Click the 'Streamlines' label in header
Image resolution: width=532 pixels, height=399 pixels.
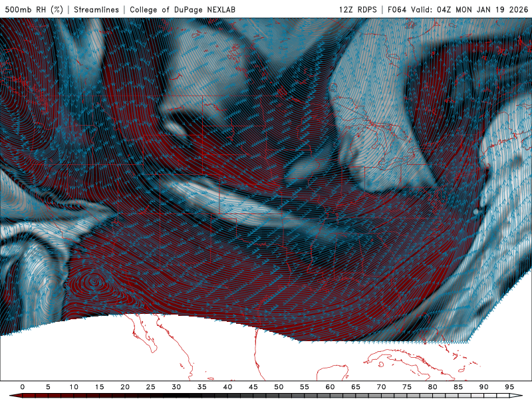[x=96, y=9]
